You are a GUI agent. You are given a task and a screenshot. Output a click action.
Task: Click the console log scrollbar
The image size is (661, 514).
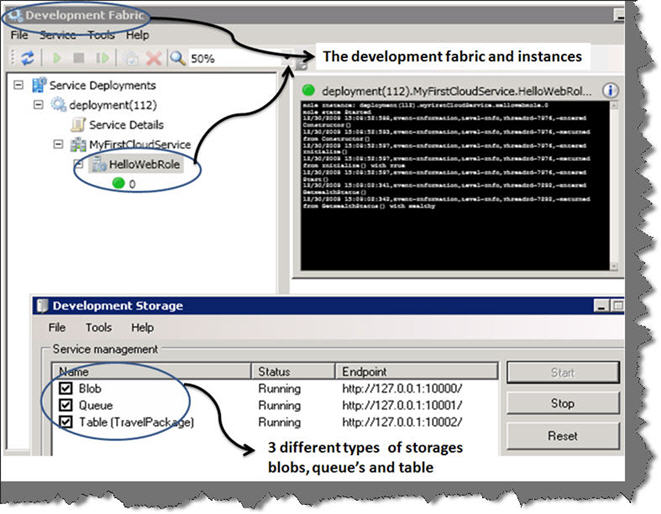point(614,186)
